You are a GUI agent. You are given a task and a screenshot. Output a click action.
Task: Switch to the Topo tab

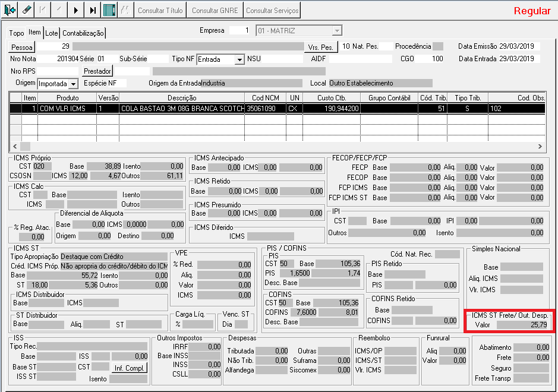(17, 33)
